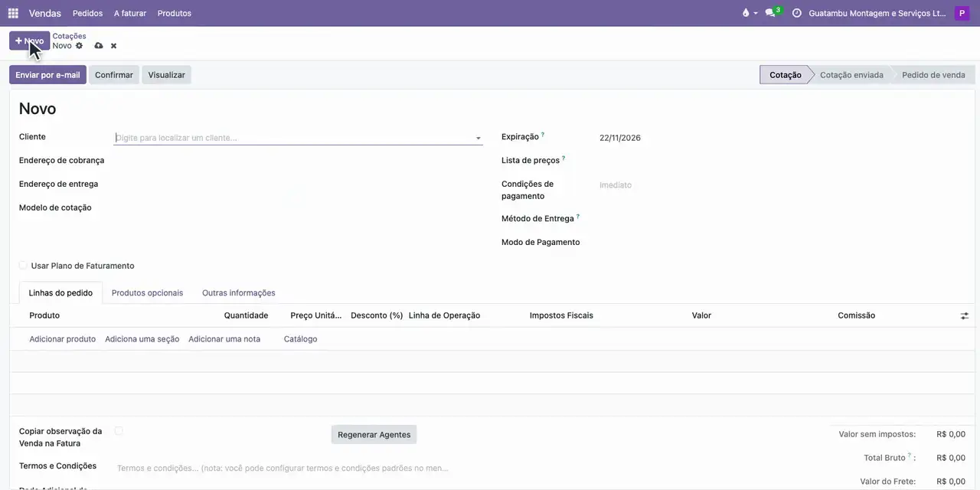The width and height of the screenshot is (980, 490).
Task: Click Adicionar uma nota link
Action: 224,339
